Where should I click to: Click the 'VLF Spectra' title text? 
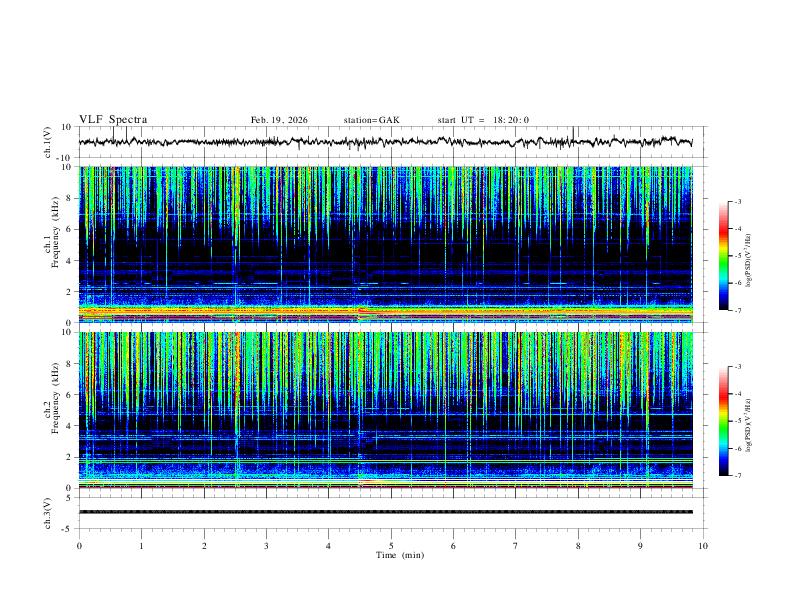[113, 120]
